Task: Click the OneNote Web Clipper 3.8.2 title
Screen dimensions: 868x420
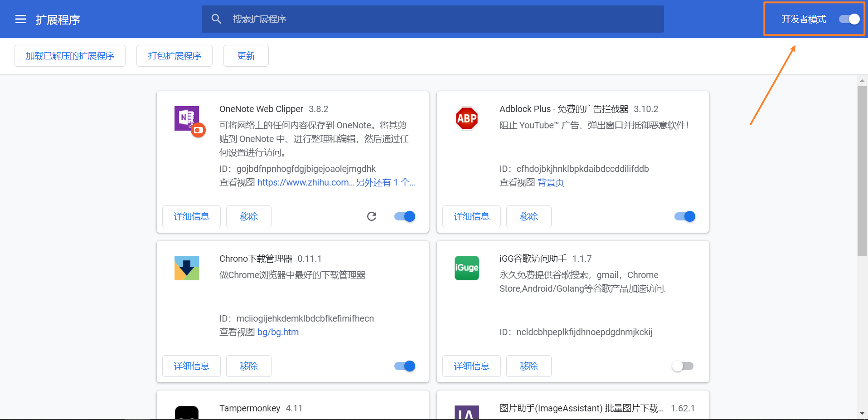Action: [274, 109]
